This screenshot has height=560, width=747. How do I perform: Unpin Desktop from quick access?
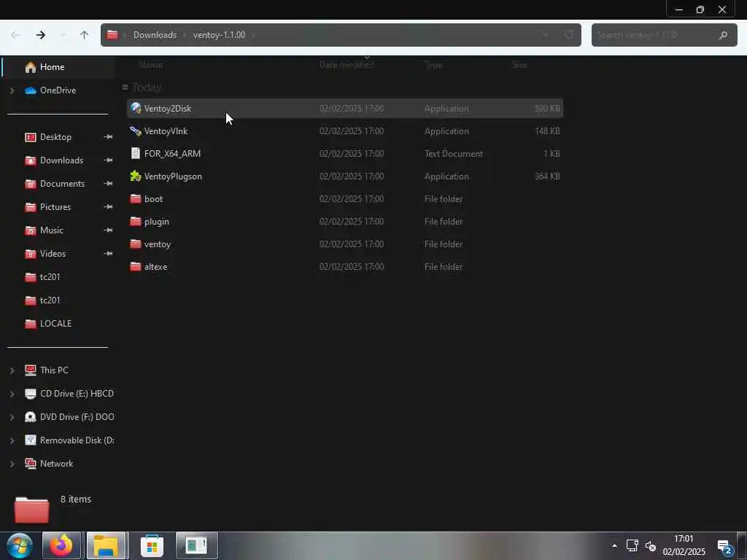click(108, 137)
